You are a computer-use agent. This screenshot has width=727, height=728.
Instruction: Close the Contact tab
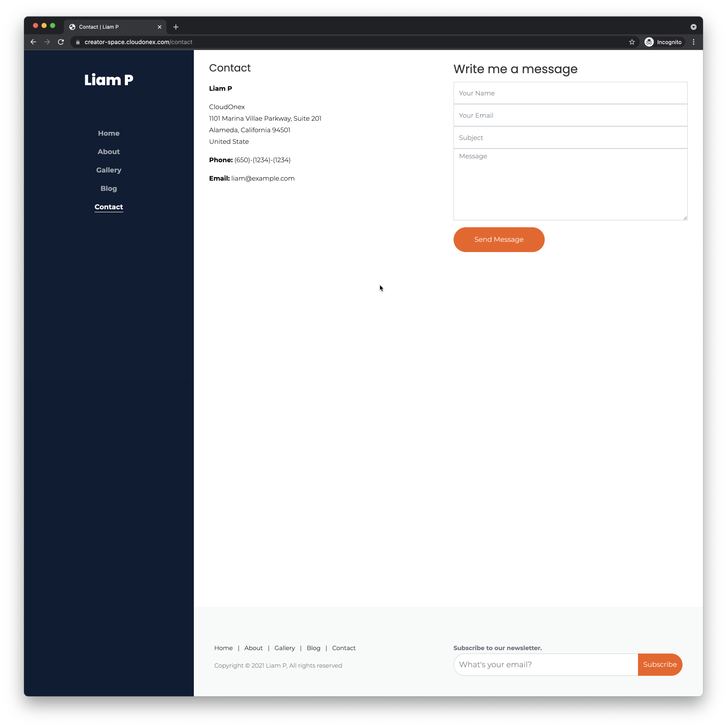(x=160, y=27)
